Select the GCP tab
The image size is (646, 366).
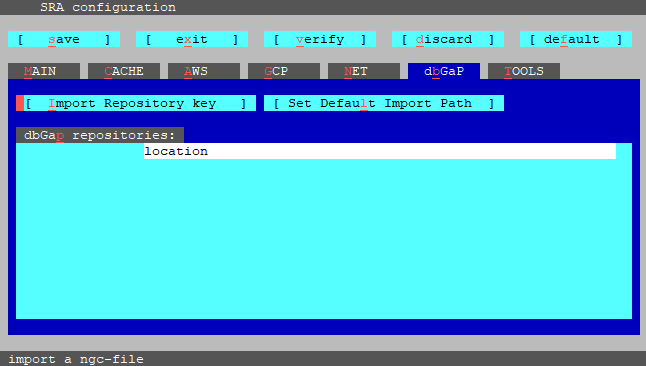tap(284, 71)
